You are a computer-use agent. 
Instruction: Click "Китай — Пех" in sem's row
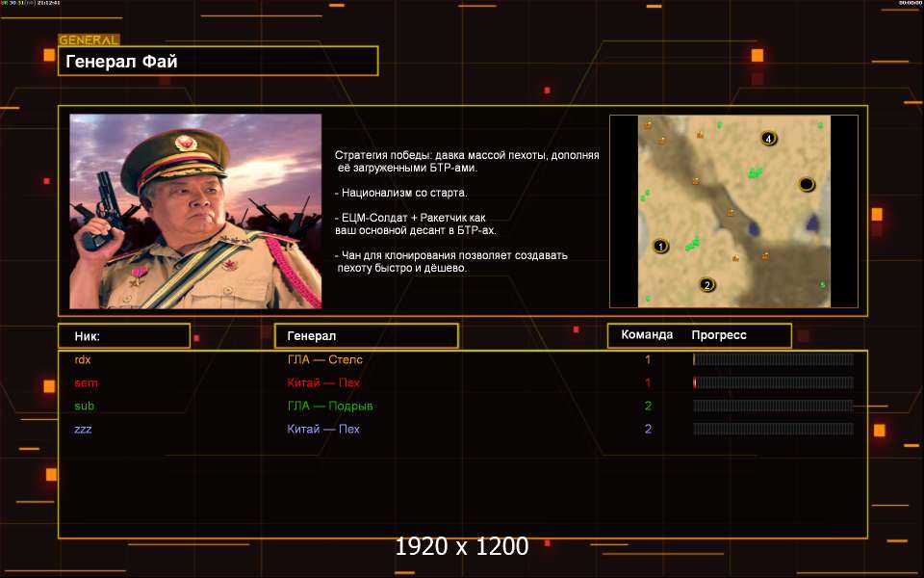[323, 382]
